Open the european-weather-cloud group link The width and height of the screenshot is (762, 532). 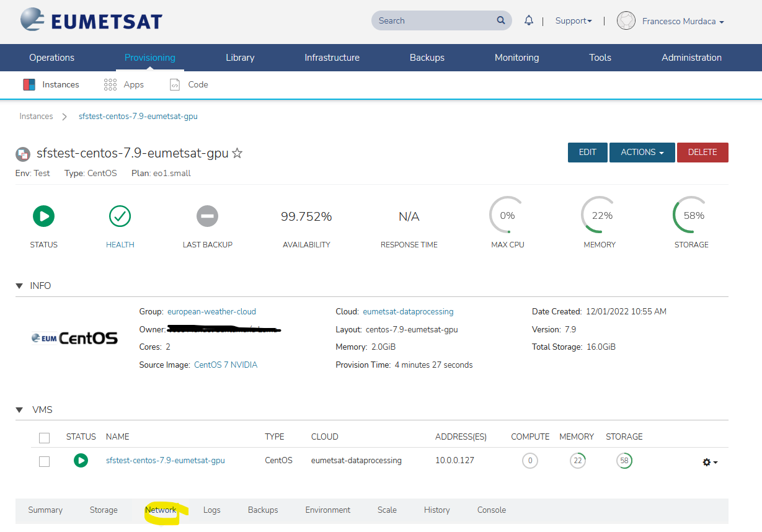click(211, 312)
